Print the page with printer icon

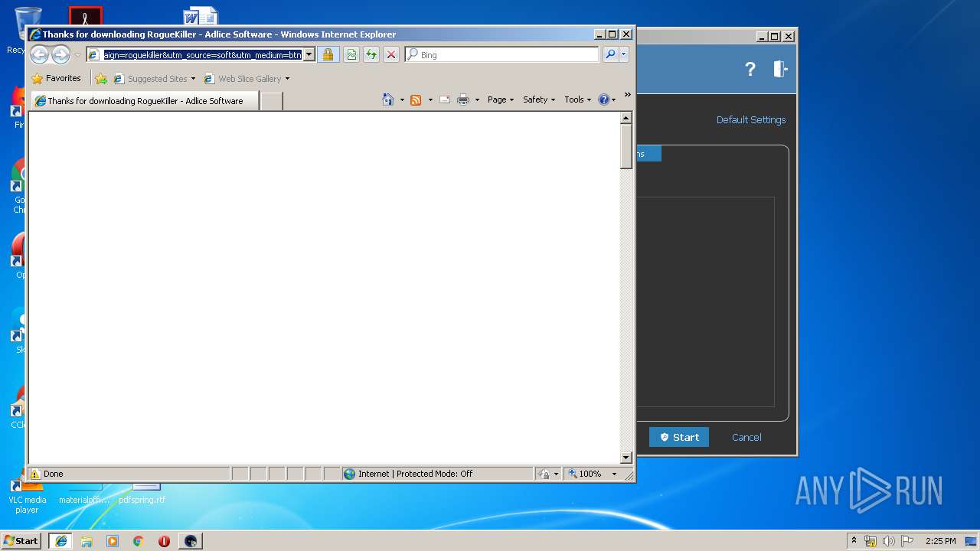[463, 99]
